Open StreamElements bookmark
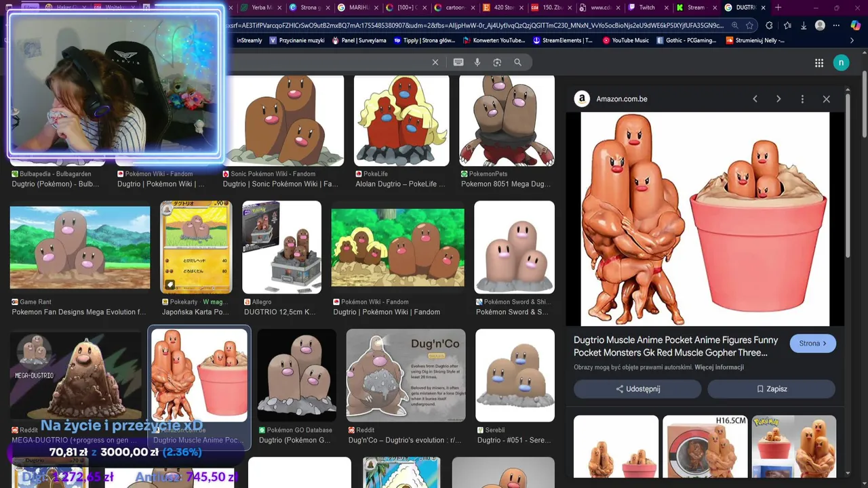868x488 pixels. click(562, 41)
